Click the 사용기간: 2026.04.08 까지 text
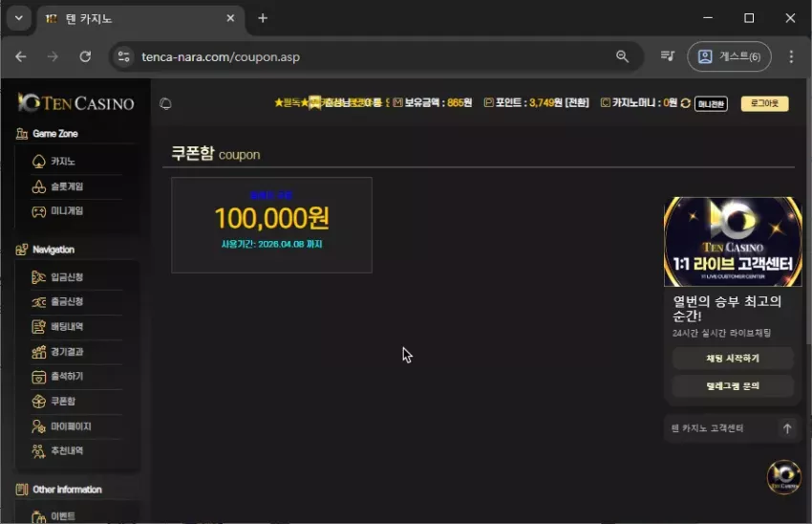Viewport: 812px width, 524px height. 272,244
